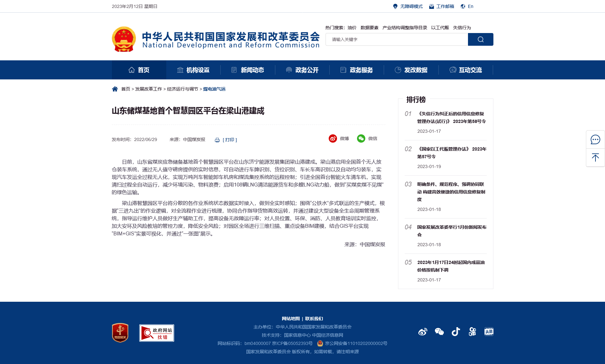The image size is (605, 364).
Task: Open 工作邮箱 text link
Action: tap(445, 6)
